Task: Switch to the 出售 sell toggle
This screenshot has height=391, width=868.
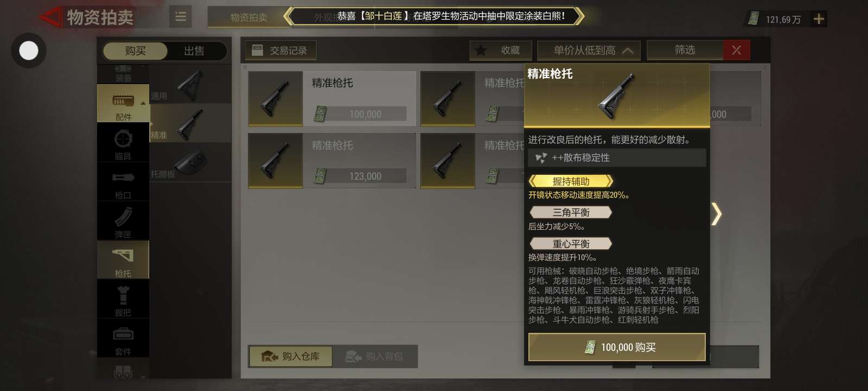Action: 194,51
